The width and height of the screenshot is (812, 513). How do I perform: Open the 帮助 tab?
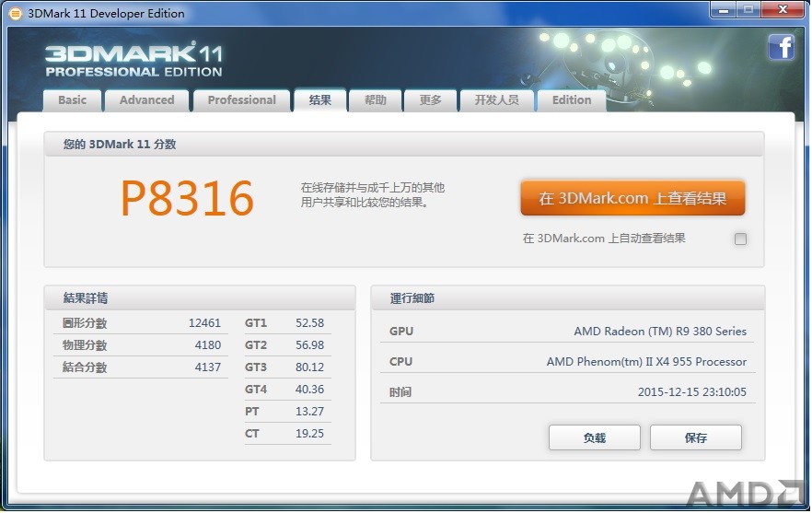coord(376,100)
